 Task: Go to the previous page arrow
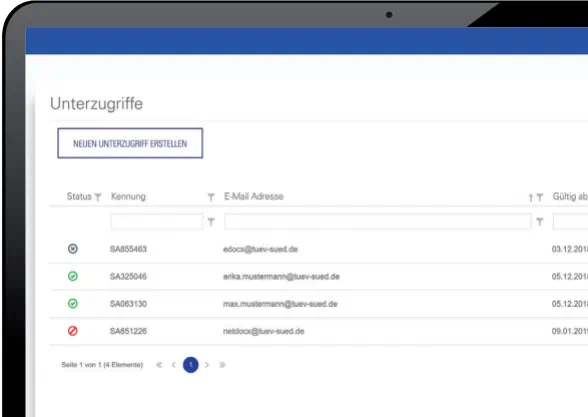click(174, 364)
